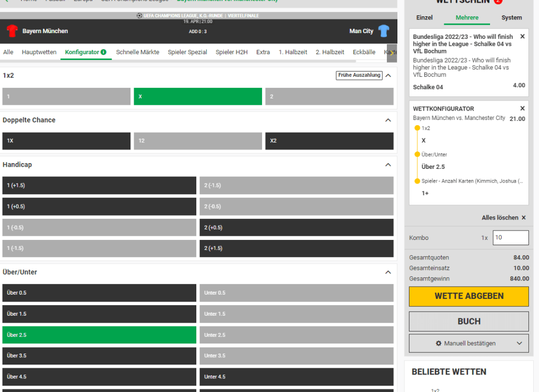
Task: Click the Bayern München red jersey icon
Action: (12, 31)
